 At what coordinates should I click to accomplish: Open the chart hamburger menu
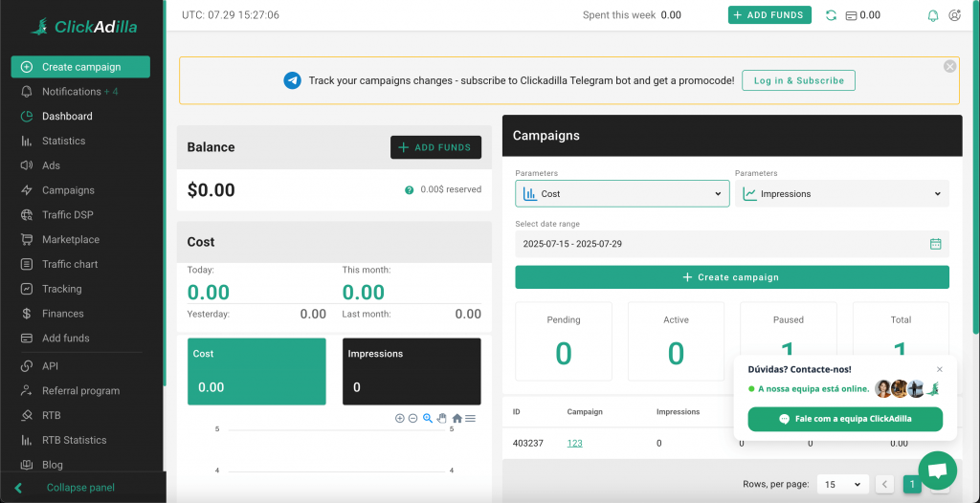coord(470,418)
